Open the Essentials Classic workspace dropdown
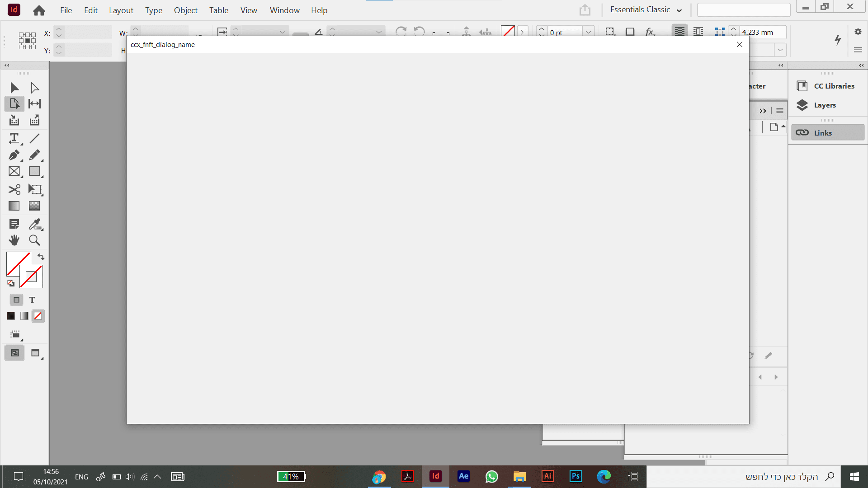Screen dimensions: 868x488 coord(646,10)
